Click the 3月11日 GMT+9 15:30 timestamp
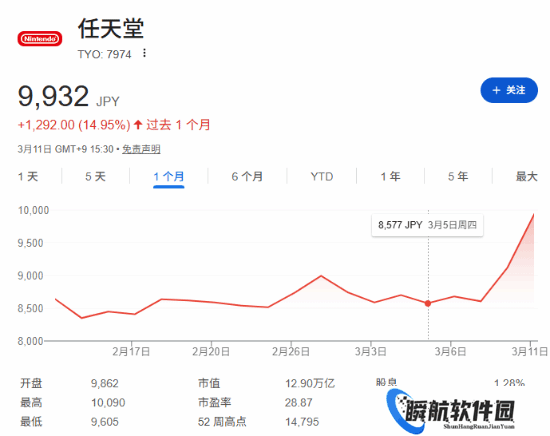The height and width of the screenshot is (436, 550). click(66, 149)
